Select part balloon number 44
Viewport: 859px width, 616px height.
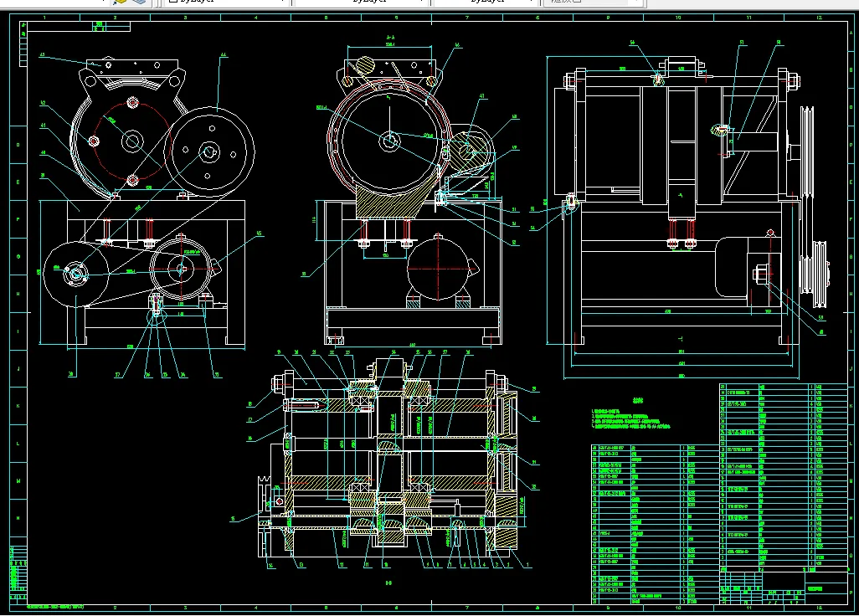224,54
